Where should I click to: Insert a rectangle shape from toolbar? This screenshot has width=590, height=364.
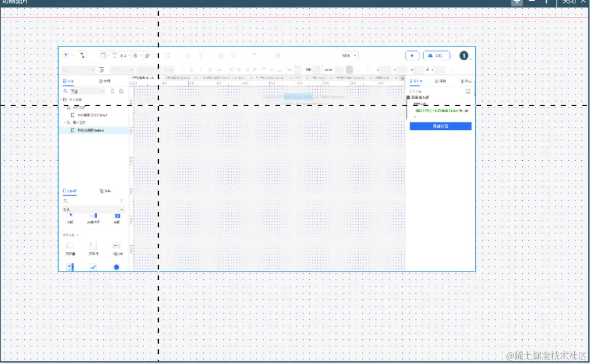pos(102,55)
